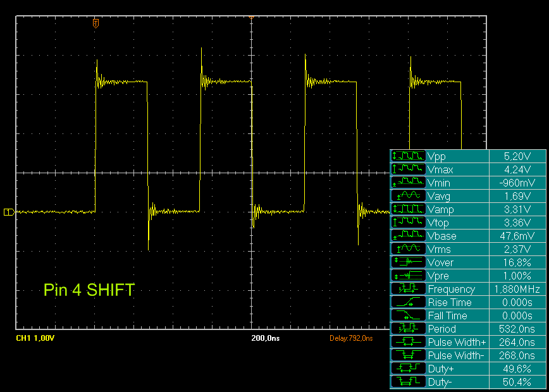Select the Delay 792.0ns readout

coord(351,339)
